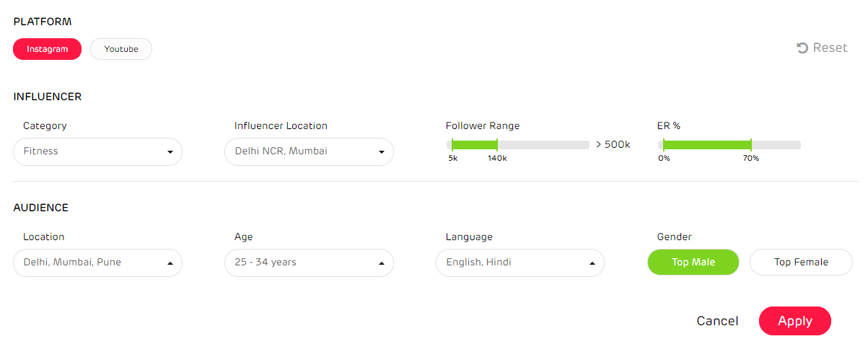Viewport: 868px width, 344px height.
Task: Enable the Top Female gender filter
Action: tap(801, 263)
